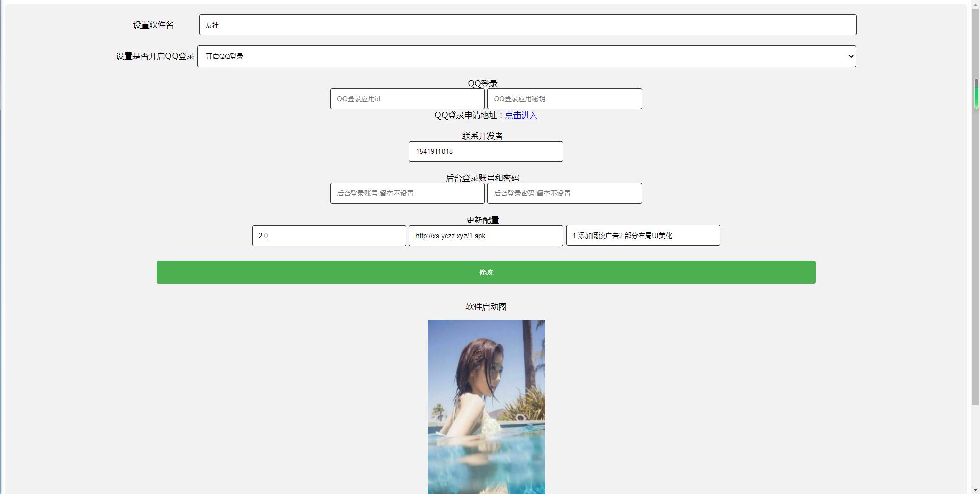This screenshot has width=980, height=494.
Task: Focus the version field showing 2.0
Action: pos(329,236)
